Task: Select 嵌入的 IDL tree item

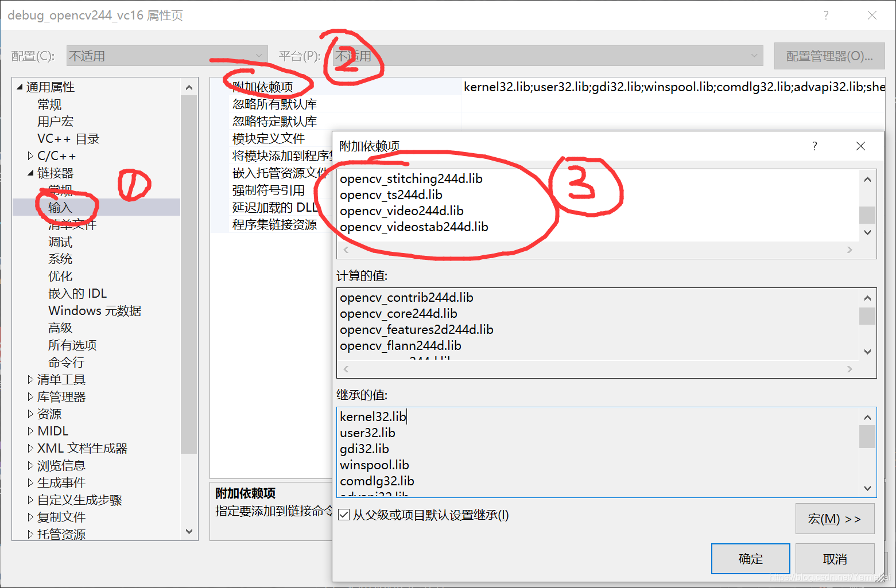Action: coord(77,293)
